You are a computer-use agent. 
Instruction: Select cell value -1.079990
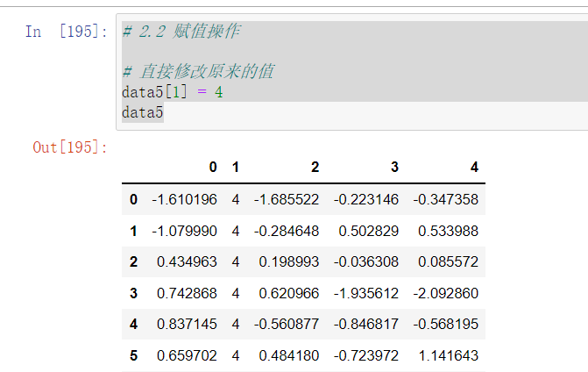[x=184, y=231]
